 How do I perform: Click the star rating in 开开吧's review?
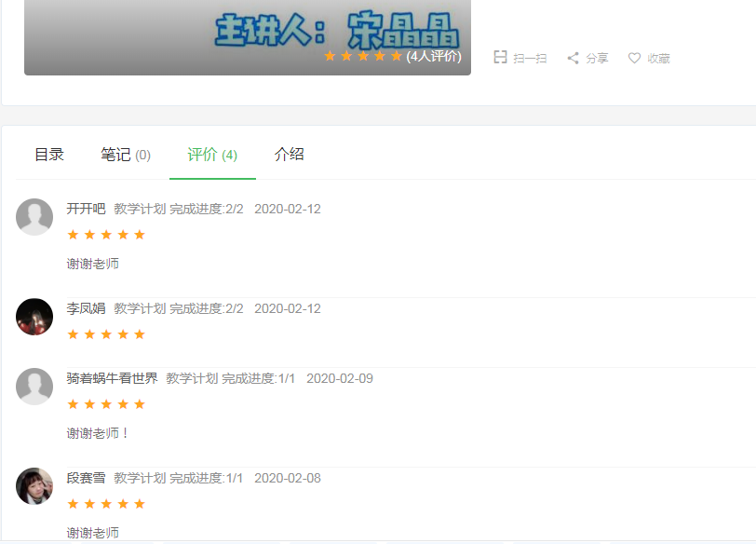click(x=106, y=235)
